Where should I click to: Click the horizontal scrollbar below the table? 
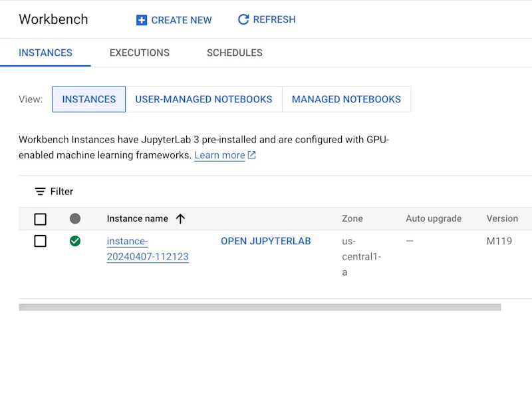[260, 307]
